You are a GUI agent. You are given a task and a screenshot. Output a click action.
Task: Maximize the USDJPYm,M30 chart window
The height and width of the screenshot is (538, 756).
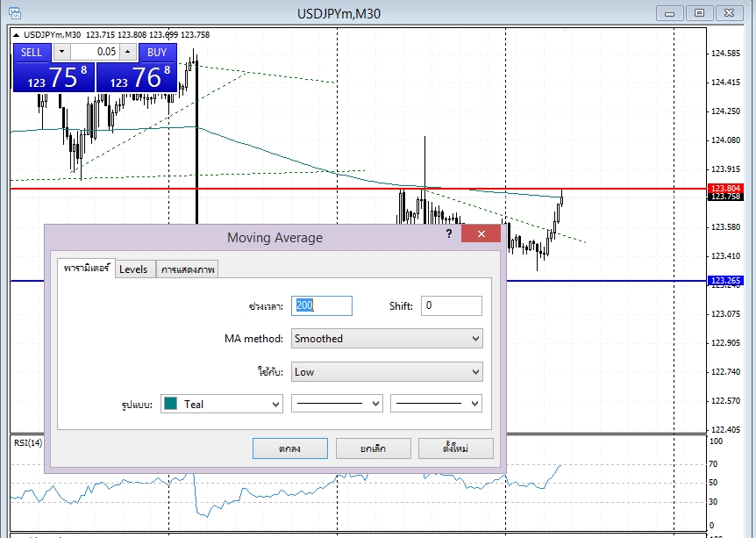click(699, 13)
